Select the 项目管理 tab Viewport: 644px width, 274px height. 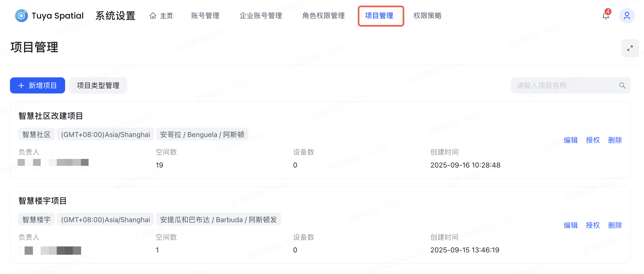(379, 16)
